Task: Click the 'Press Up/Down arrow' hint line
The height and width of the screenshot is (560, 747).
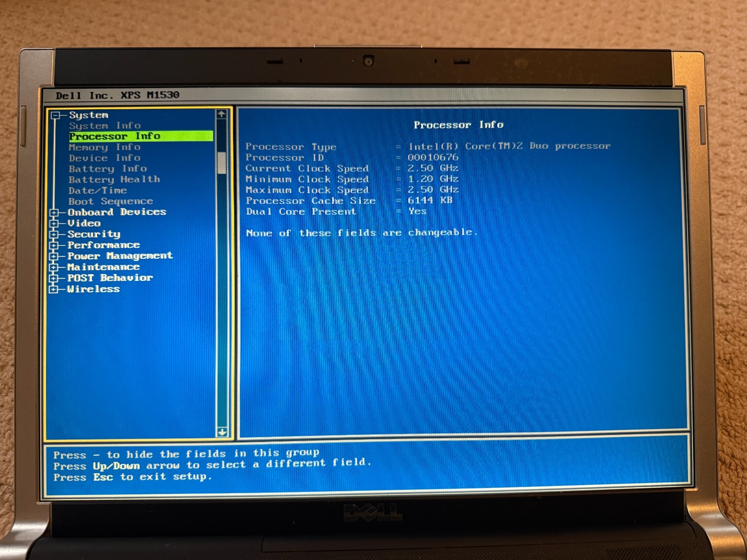Action: pos(212,465)
